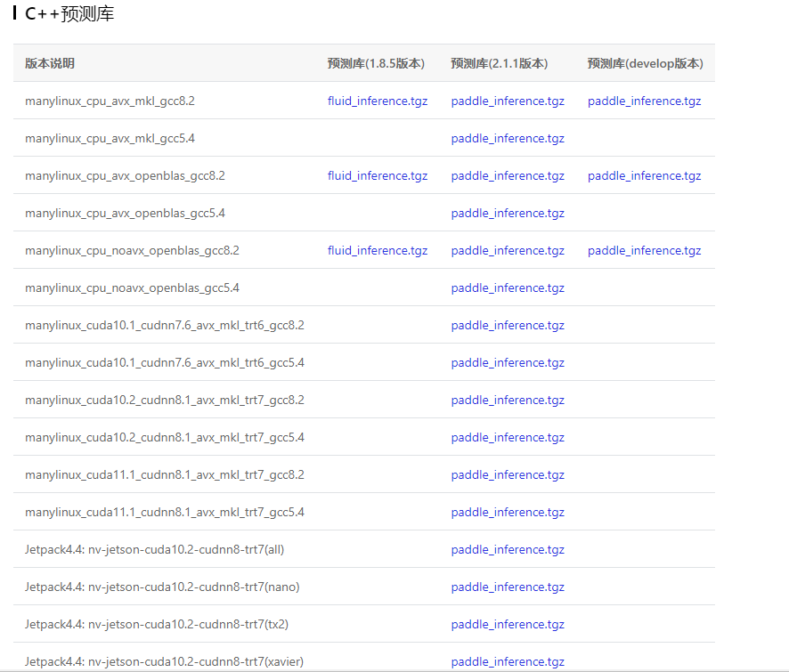Download 2.1.1 paddle_inference.tgz for manylinux_cpu_avx_mkl_gcc8.2
The height and width of the screenshot is (672, 789).
coord(508,101)
